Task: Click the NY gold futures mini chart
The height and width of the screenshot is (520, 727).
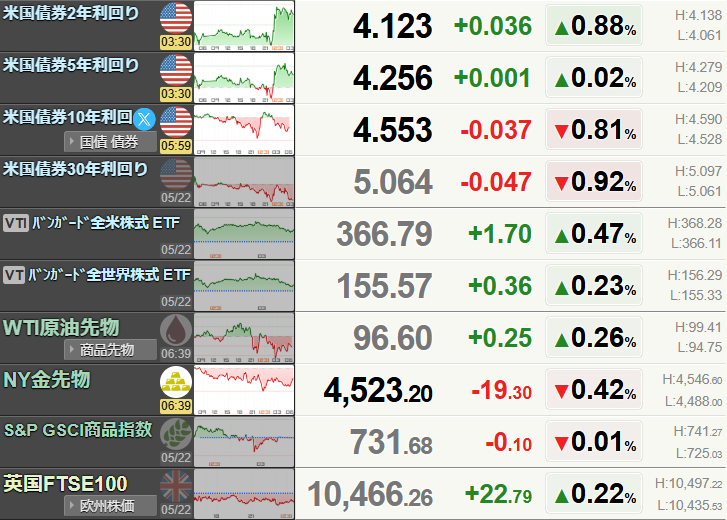Action: [244, 390]
